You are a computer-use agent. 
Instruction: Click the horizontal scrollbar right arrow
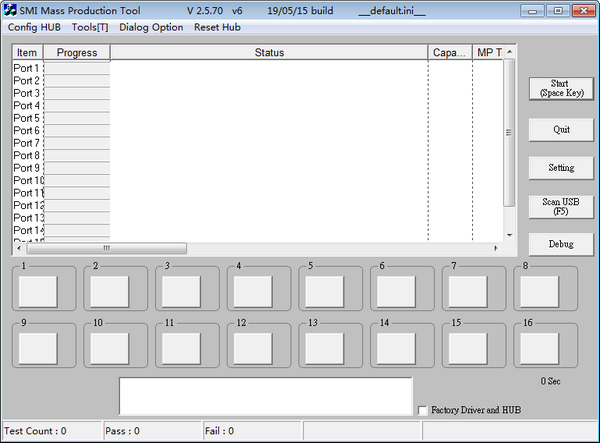tap(495, 248)
